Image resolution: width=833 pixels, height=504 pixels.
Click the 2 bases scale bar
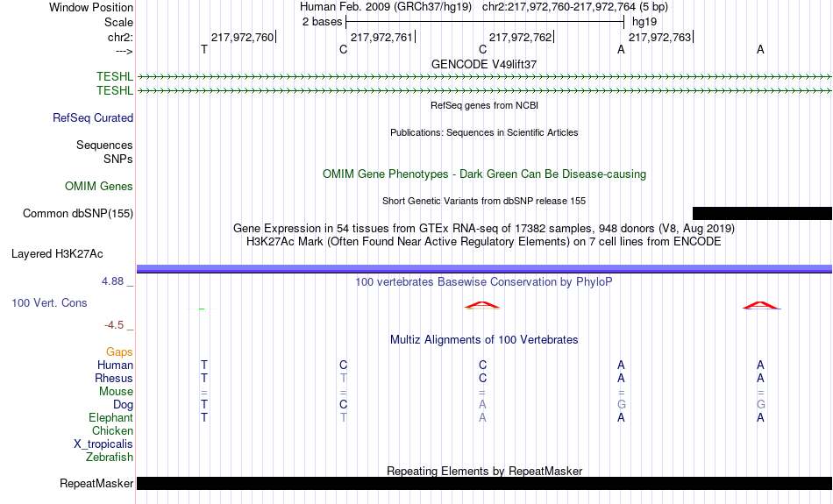[485, 22]
